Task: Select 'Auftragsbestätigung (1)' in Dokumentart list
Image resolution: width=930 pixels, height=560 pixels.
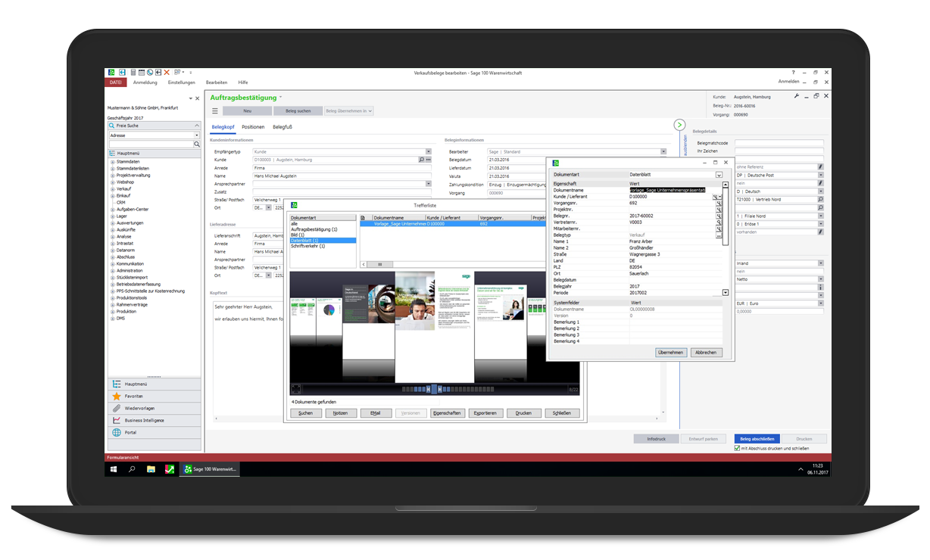Action: tap(314, 229)
